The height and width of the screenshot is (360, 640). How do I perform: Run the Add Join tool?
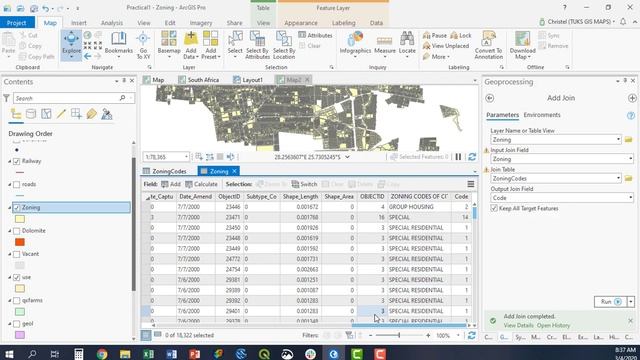[x=610, y=302]
